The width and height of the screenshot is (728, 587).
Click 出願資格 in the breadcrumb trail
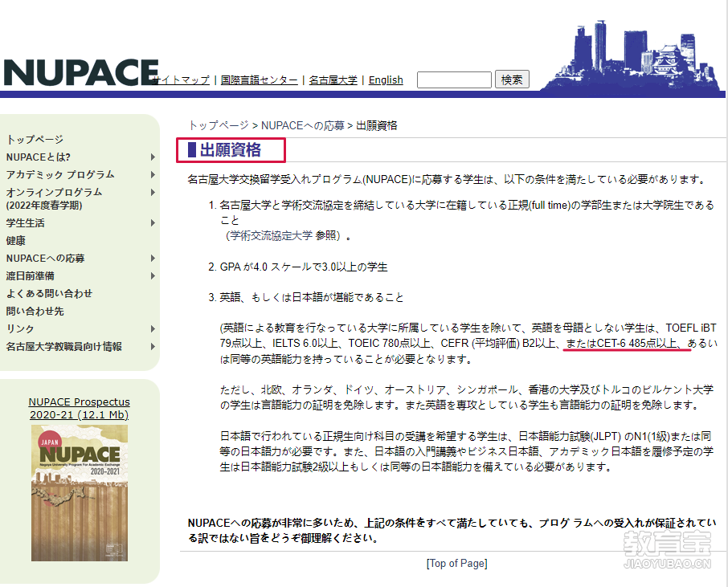[377, 125]
